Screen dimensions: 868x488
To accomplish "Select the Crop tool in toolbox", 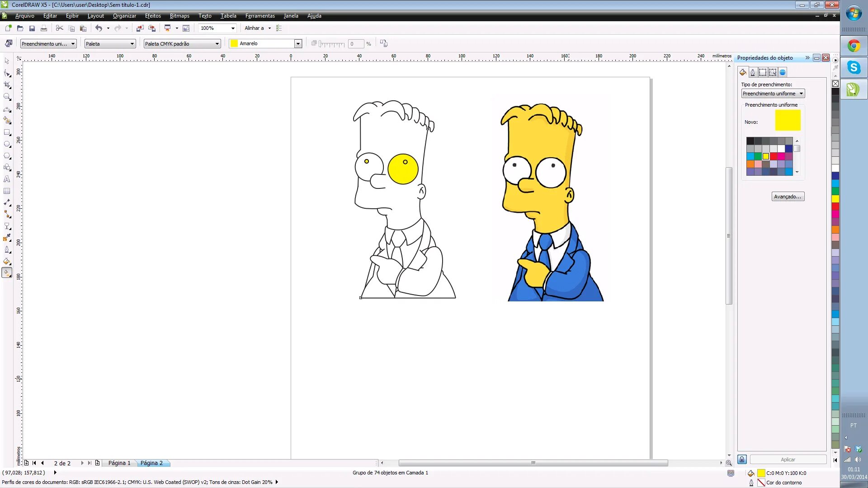I will click(7, 85).
